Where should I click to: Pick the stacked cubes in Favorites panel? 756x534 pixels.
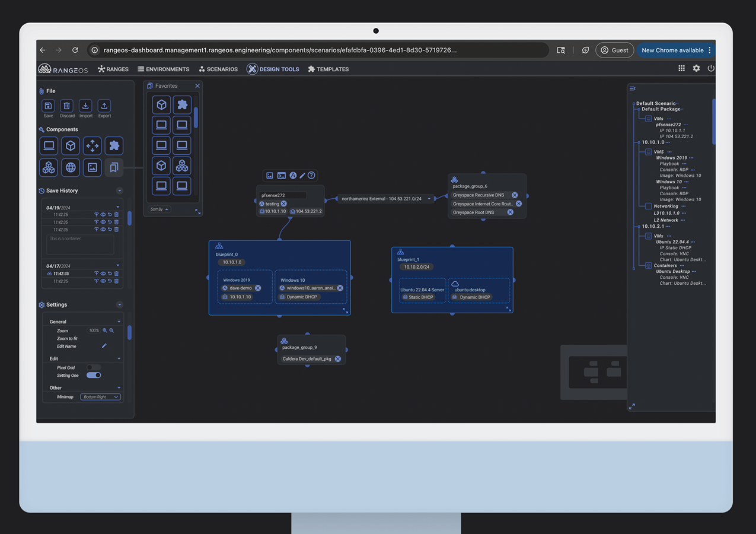tap(182, 165)
